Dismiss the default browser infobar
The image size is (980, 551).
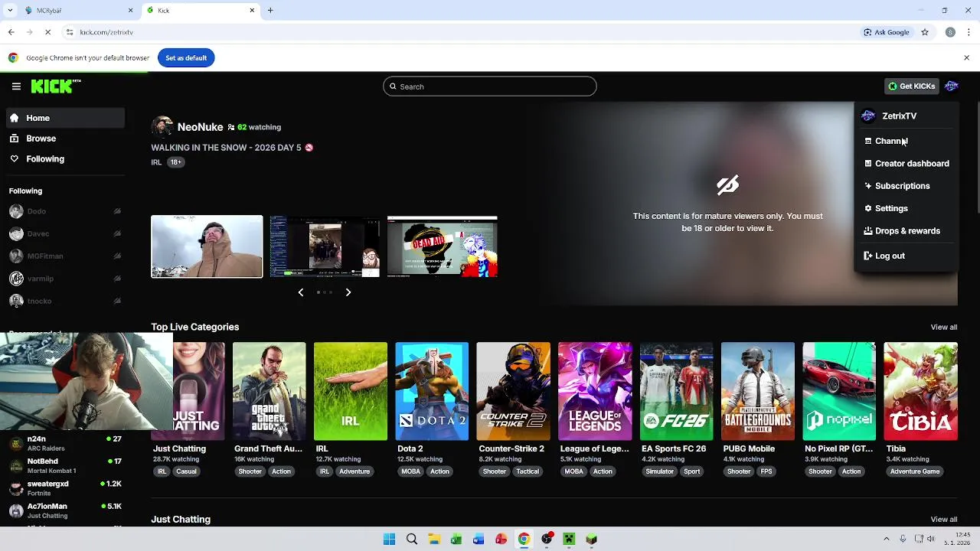[966, 58]
